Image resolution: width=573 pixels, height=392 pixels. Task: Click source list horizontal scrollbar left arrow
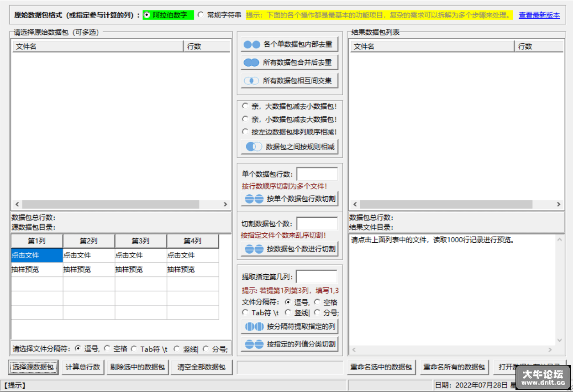coord(17,204)
